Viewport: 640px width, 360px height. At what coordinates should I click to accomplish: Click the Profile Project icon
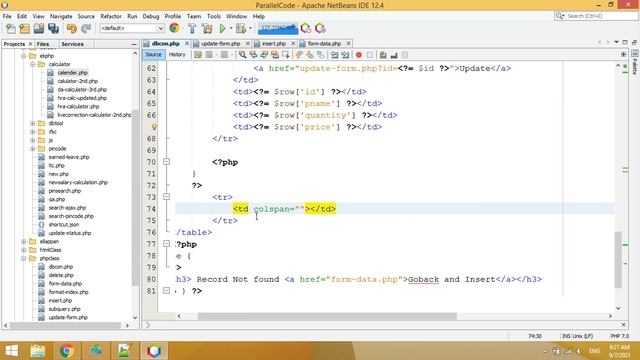(305, 28)
